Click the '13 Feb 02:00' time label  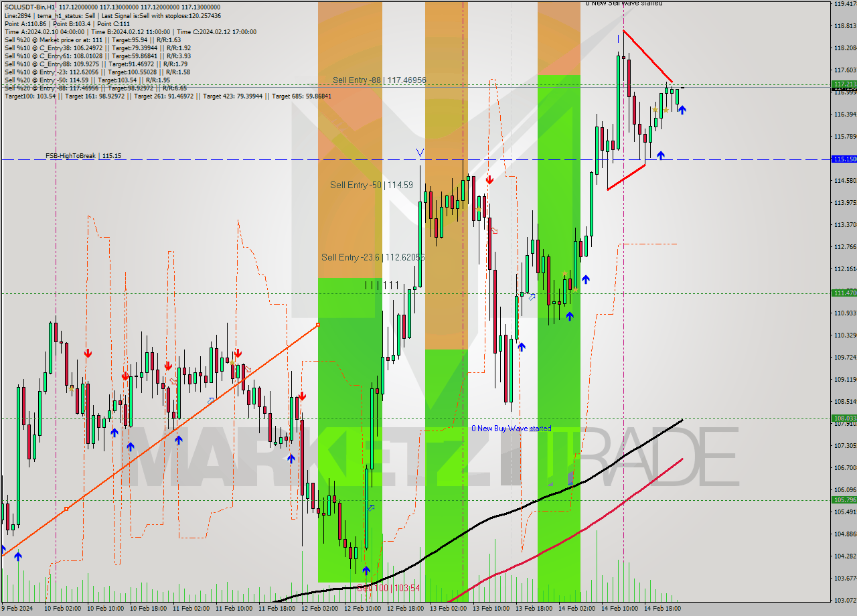point(448,609)
